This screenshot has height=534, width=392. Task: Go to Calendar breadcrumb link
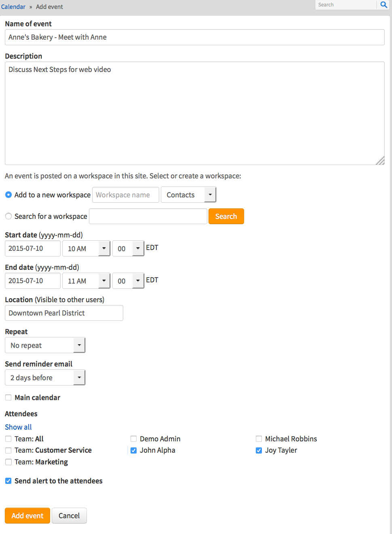click(x=13, y=6)
